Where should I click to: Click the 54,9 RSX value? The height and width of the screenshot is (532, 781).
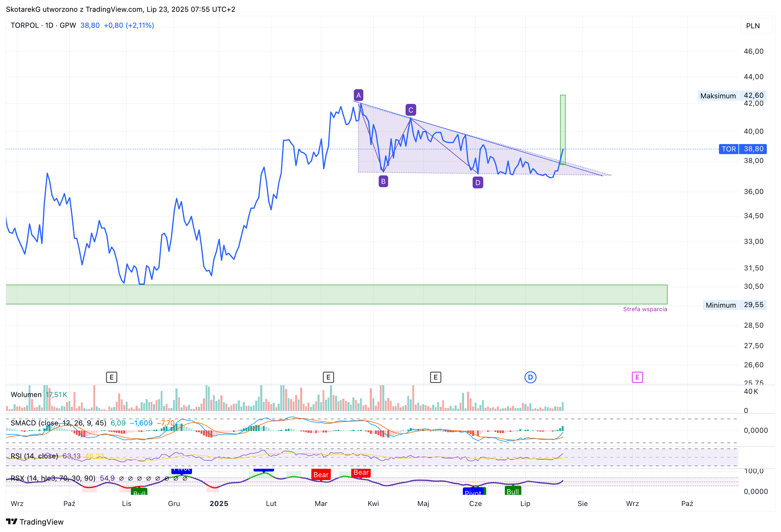107,478
